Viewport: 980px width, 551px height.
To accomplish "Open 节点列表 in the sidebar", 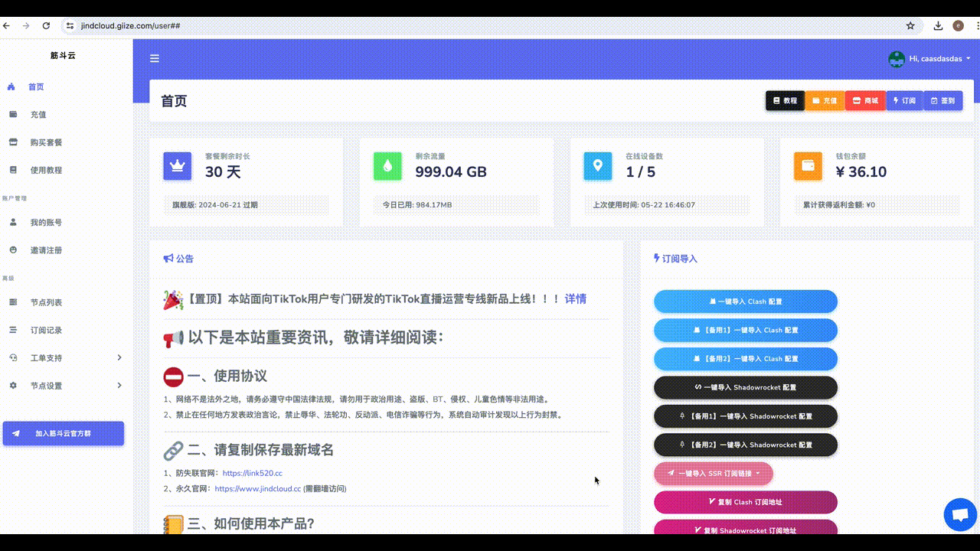I will tap(46, 302).
